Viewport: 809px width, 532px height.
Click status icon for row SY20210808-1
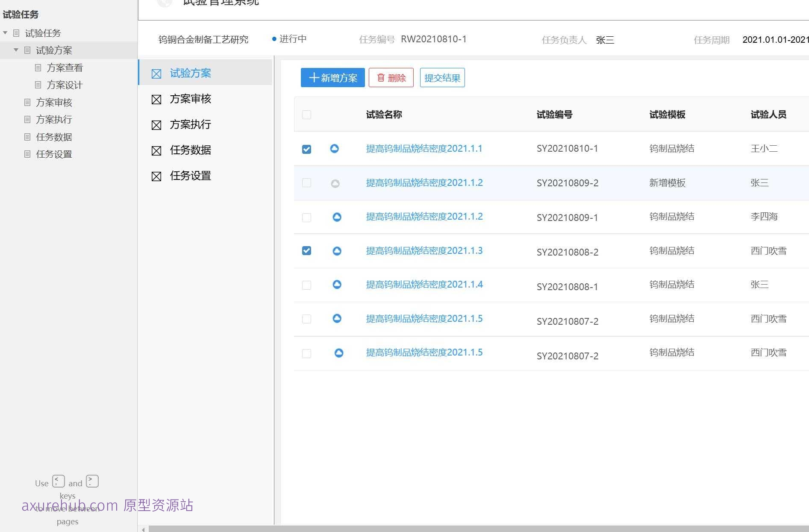tap(337, 285)
